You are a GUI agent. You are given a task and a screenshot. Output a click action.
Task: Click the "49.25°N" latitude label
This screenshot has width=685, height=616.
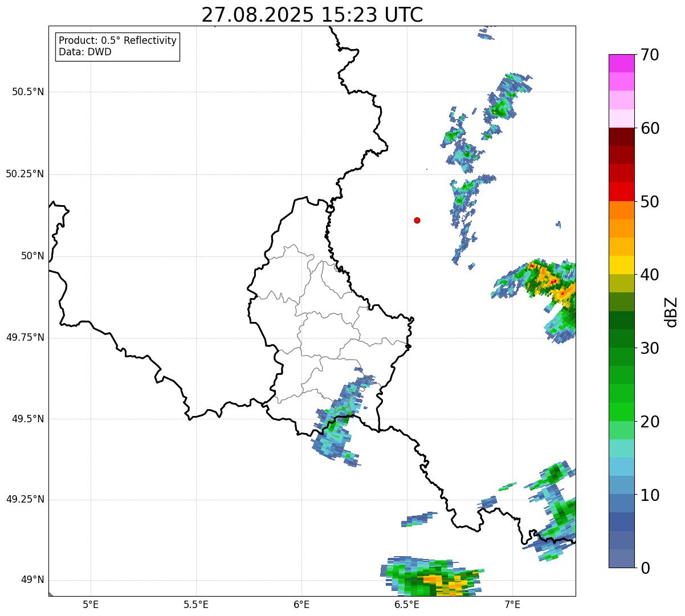click(25, 500)
